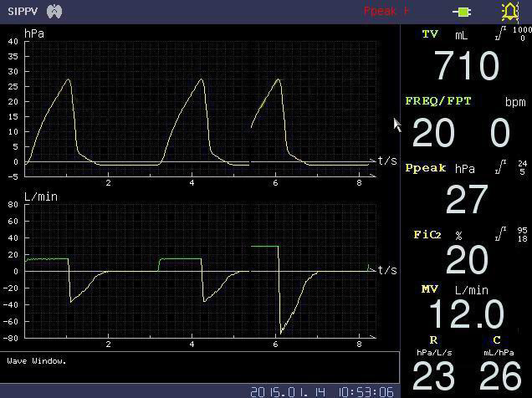Click the resistance R value 23
This screenshot has height=398, width=532.
433,376
